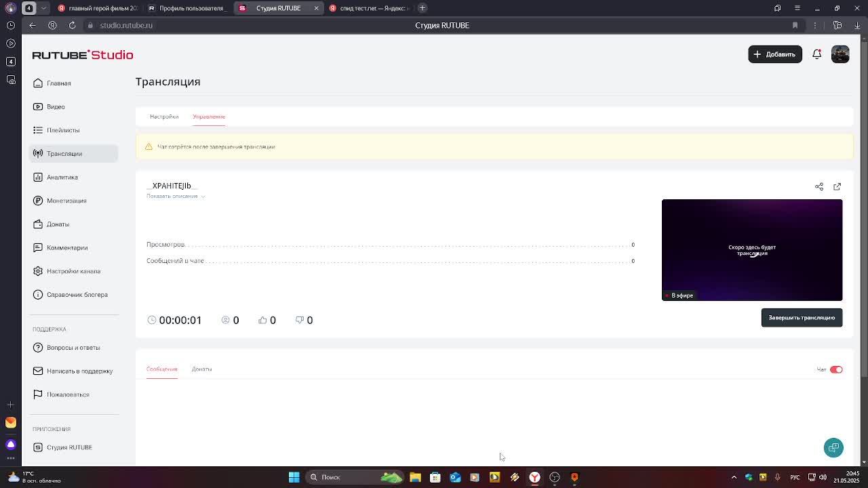Go back in the browser

coord(32,25)
